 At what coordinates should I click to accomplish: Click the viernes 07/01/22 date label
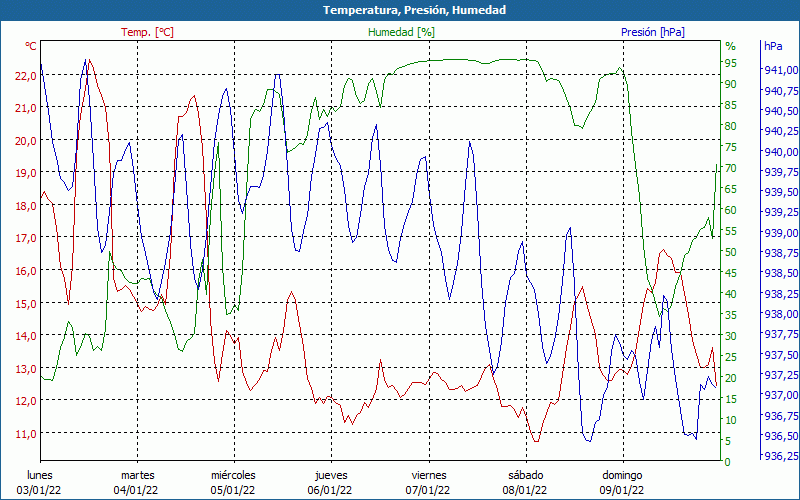428,483
